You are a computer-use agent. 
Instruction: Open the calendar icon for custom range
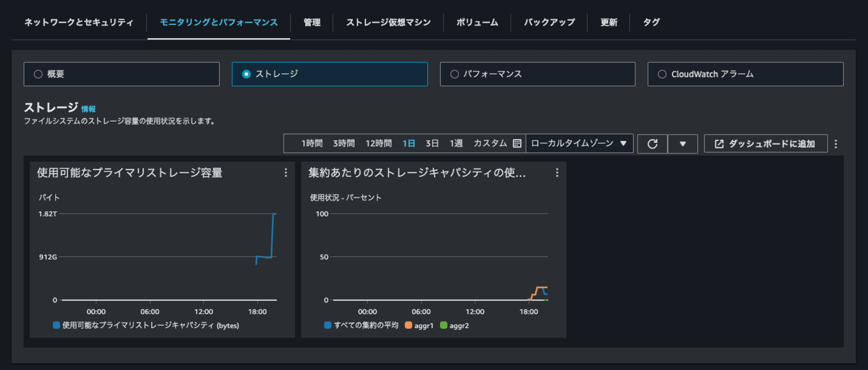pyautogui.click(x=517, y=143)
